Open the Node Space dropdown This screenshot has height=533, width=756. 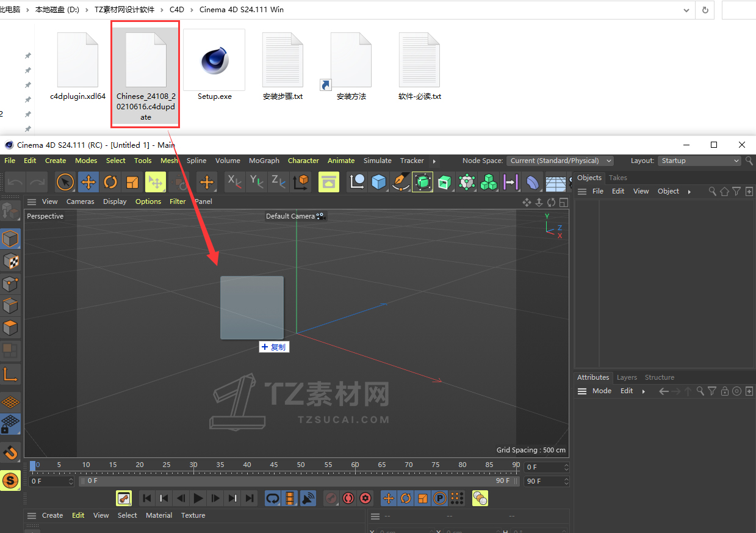tap(561, 161)
